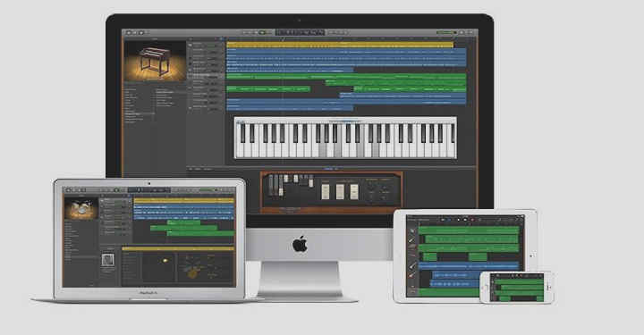Select the drum kit image on the MacBook

click(x=80, y=208)
